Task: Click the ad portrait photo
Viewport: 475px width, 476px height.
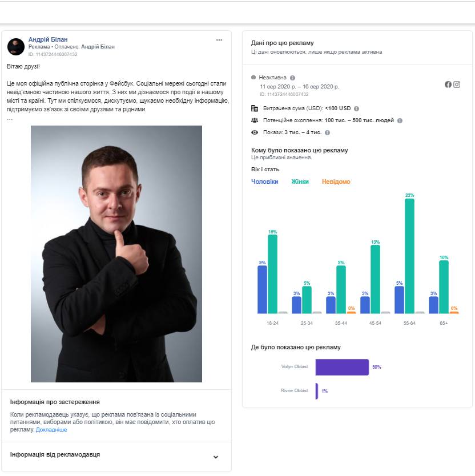Action: point(116,253)
